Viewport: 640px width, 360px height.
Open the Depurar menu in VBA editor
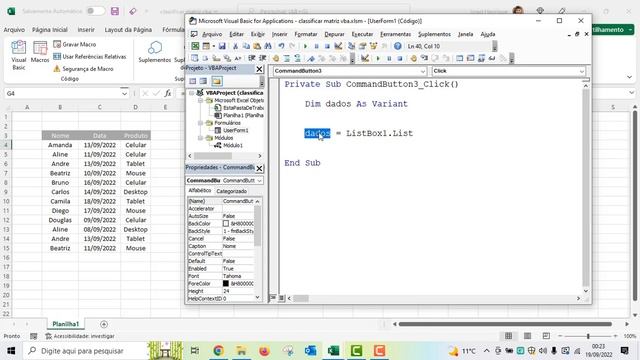[334, 34]
